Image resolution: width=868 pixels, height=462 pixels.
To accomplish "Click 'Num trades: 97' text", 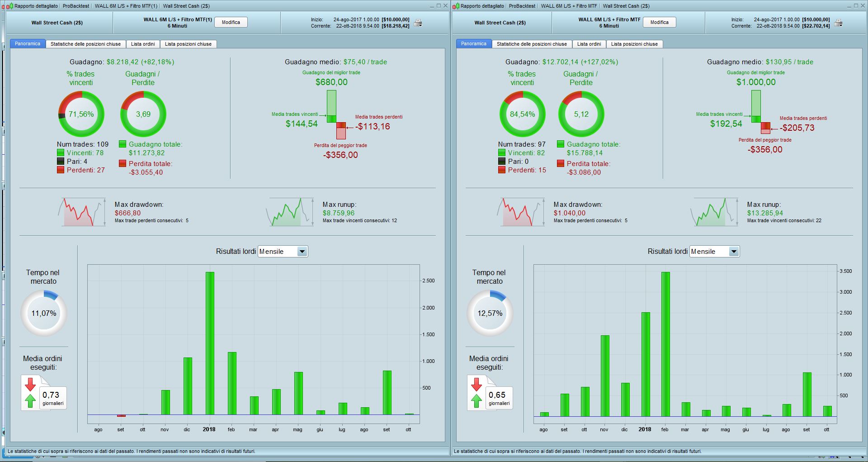I will [x=522, y=144].
